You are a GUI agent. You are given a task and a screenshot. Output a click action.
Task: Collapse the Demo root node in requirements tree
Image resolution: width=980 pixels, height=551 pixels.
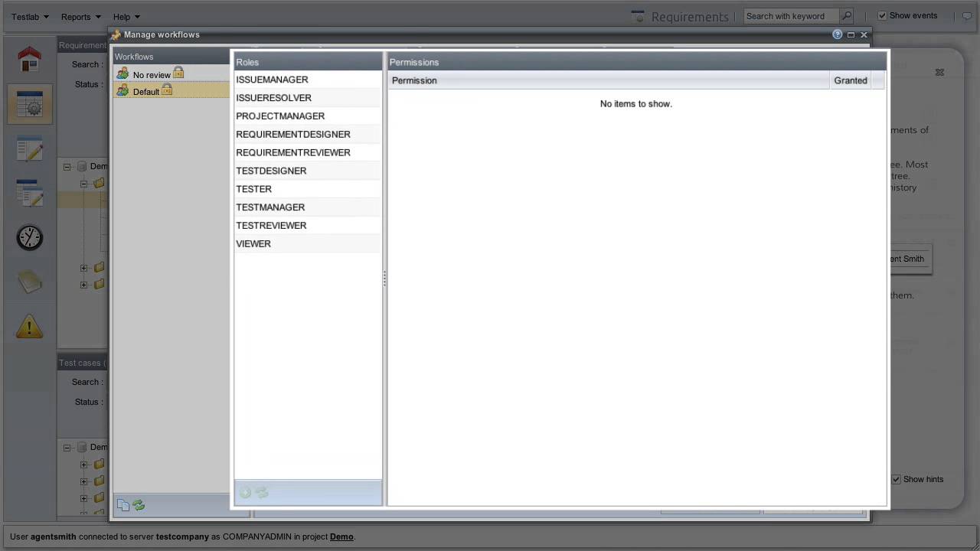(67, 166)
